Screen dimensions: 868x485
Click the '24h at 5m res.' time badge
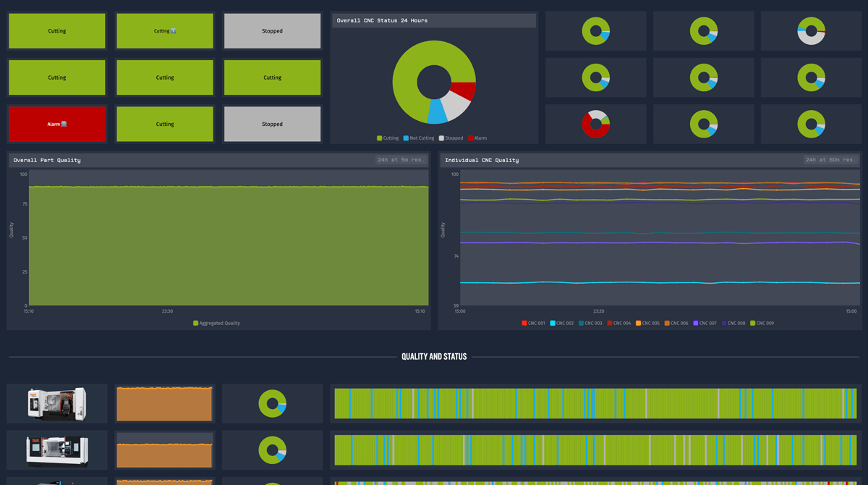[x=400, y=160]
